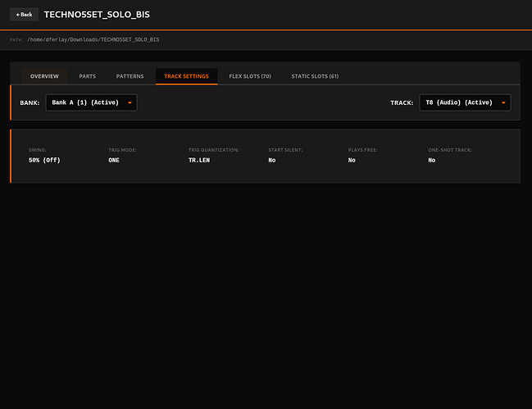Click the orange caret in the Bank selector
Image resolution: width=532 pixels, height=409 pixels.
pyautogui.click(x=130, y=103)
